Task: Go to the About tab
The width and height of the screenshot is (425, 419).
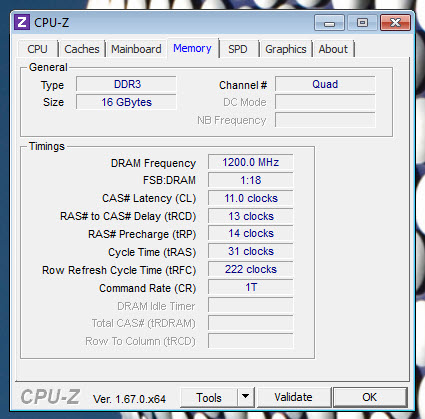Action: coord(333,49)
